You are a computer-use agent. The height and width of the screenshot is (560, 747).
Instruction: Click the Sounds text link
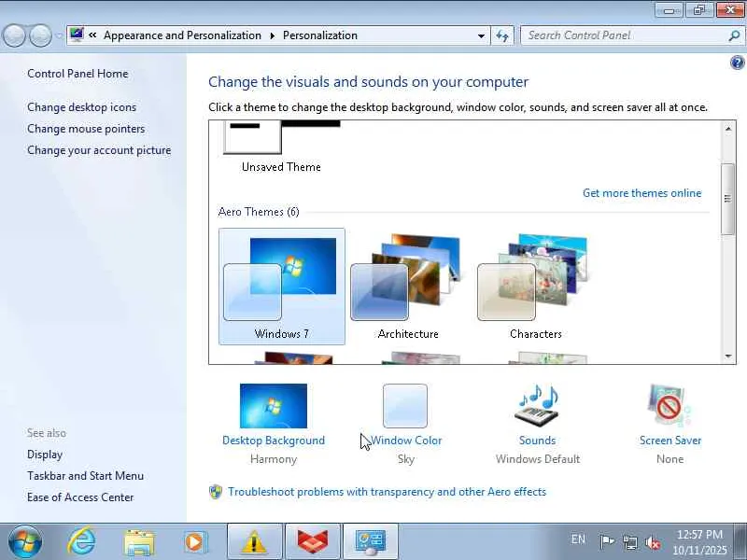click(x=538, y=441)
